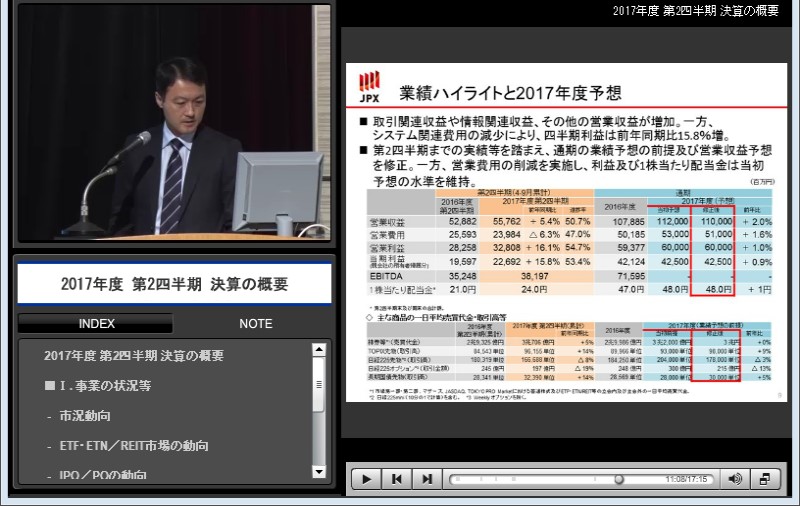Click the seek bar slider knob
800x506 pixels.
tap(619, 479)
